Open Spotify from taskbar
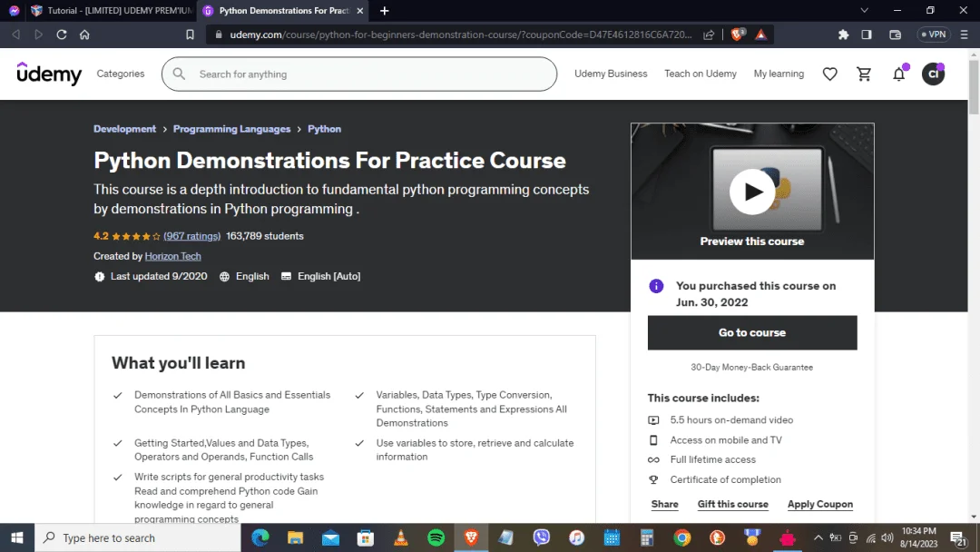The height and width of the screenshot is (552, 980). pyautogui.click(x=436, y=537)
